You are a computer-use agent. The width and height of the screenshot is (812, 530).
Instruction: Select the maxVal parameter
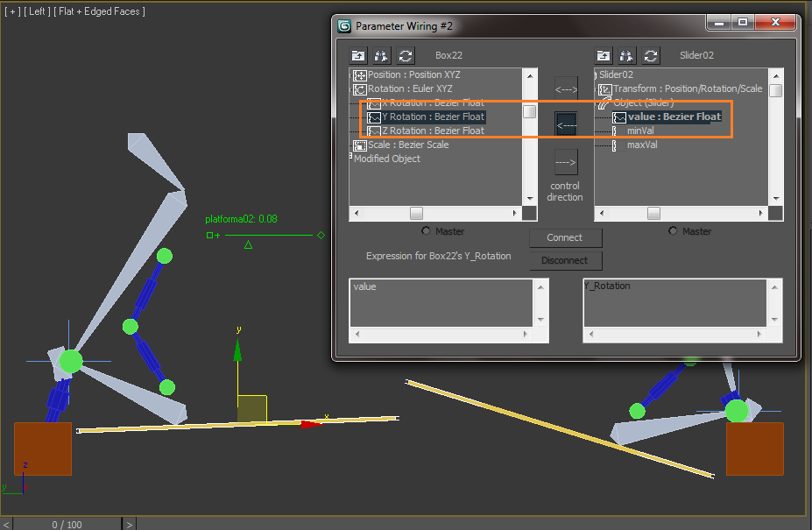(642, 145)
